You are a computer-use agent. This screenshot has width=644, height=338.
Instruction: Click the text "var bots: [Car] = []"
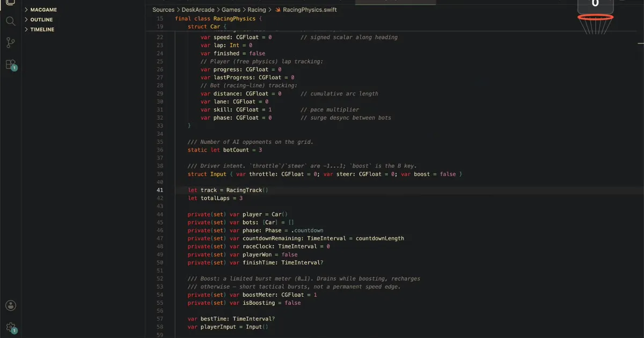tap(262, 222)
